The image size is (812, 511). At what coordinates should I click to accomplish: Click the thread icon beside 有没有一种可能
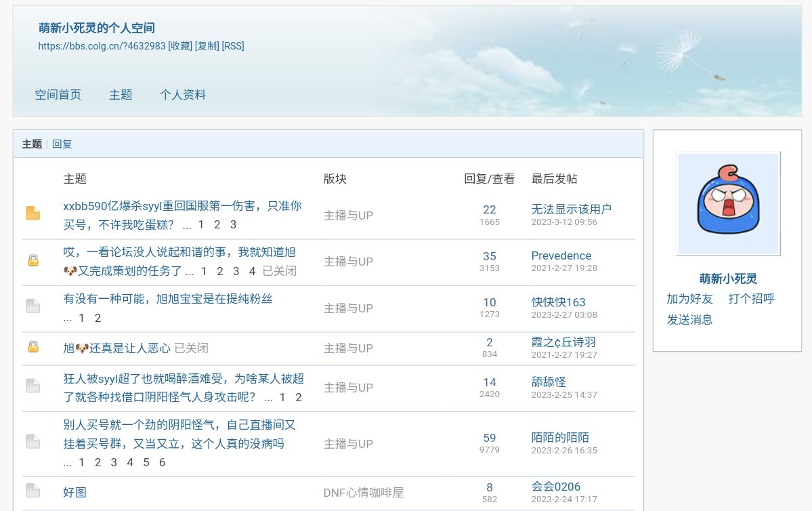point(33,306)
